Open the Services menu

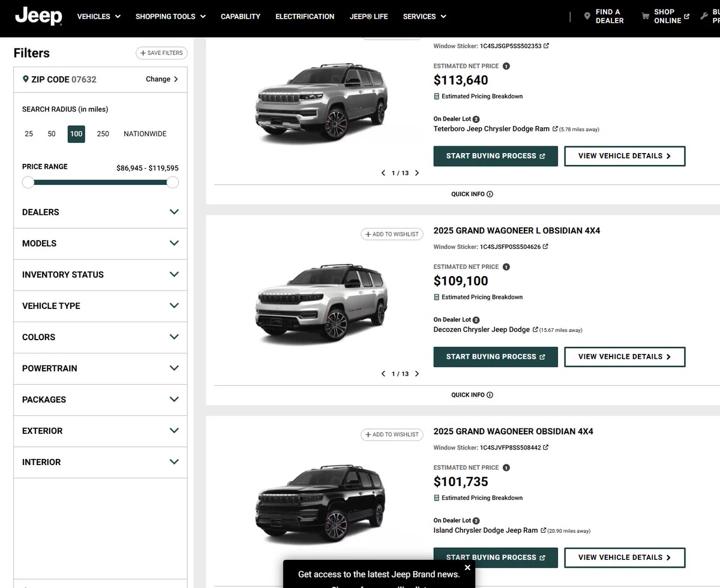tap(425, 16)
